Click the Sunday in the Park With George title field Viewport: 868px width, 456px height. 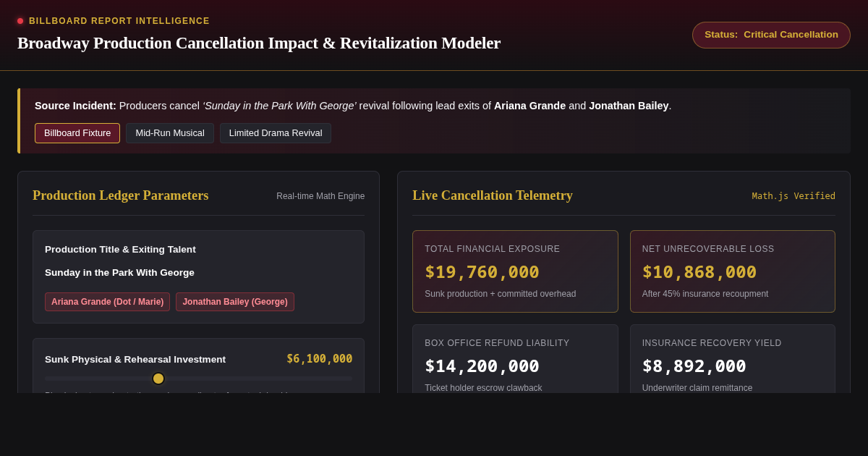coord(119,273)
